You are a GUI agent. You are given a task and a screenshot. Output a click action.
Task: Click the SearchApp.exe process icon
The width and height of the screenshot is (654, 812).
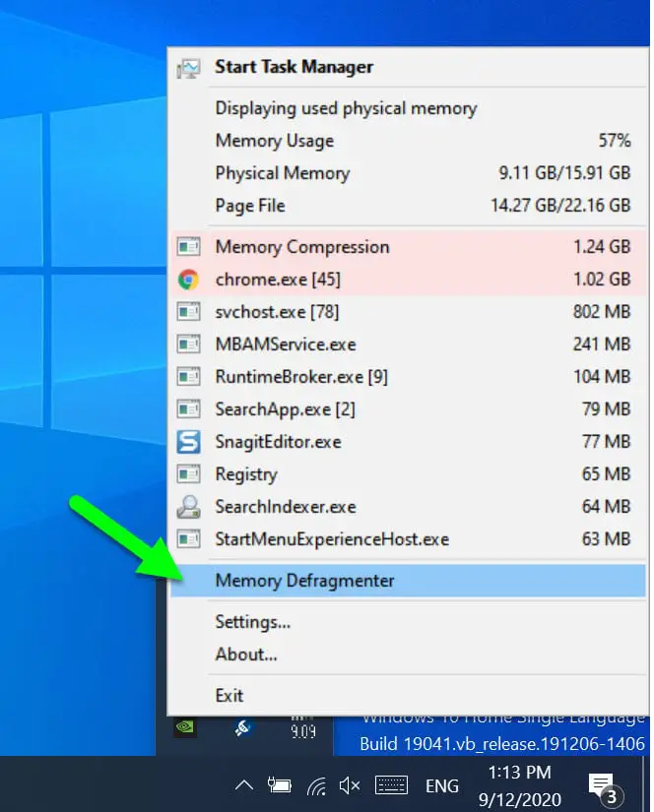(188, 409)
